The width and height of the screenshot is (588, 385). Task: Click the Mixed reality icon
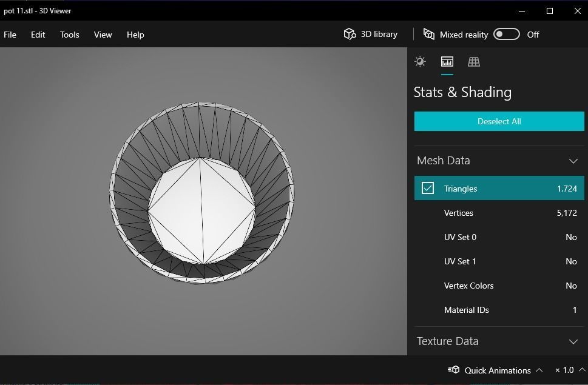point(429,34)
